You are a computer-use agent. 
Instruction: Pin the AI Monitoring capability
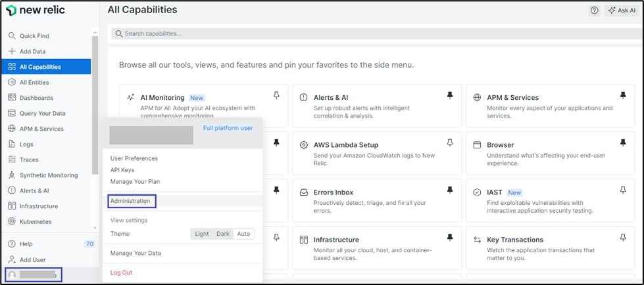click(276, 96)
